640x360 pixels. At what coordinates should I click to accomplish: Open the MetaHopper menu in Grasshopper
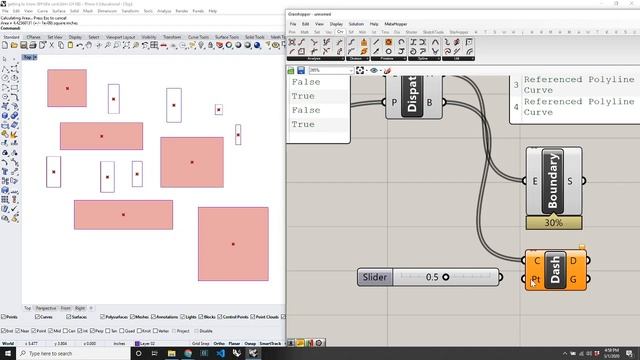[396, 24]
